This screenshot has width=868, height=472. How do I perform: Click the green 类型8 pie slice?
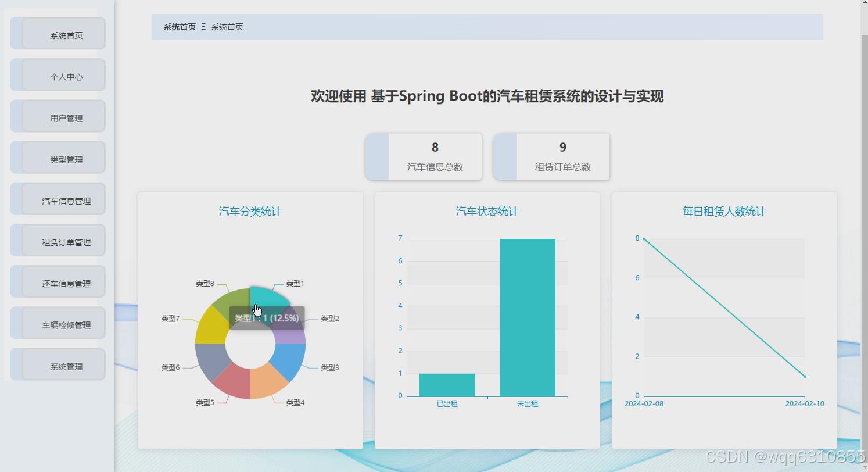click(x=235, y=305)
